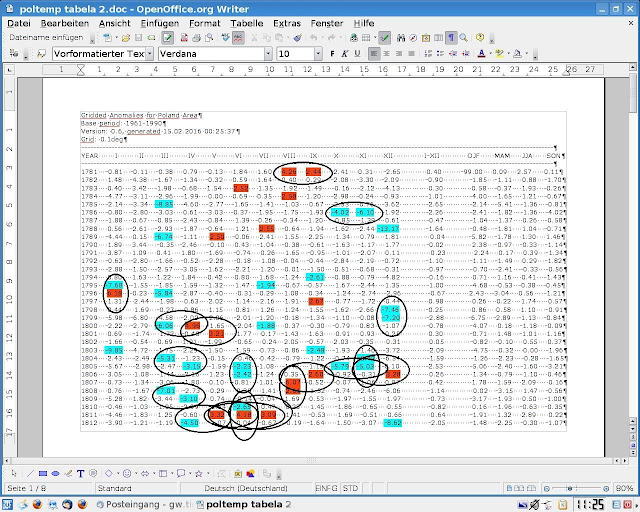
Task: Apply yellow highlighting color
Action: pos(500,53)
